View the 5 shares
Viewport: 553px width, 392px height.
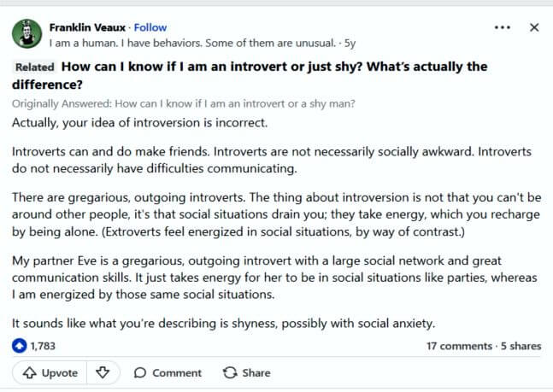(521, 346)
